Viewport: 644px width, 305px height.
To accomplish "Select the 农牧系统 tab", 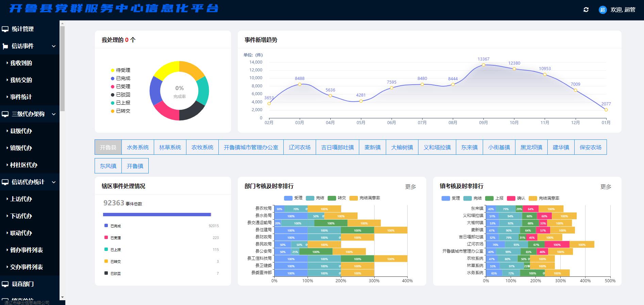I will pyautogui.click(x=202, y=147).
